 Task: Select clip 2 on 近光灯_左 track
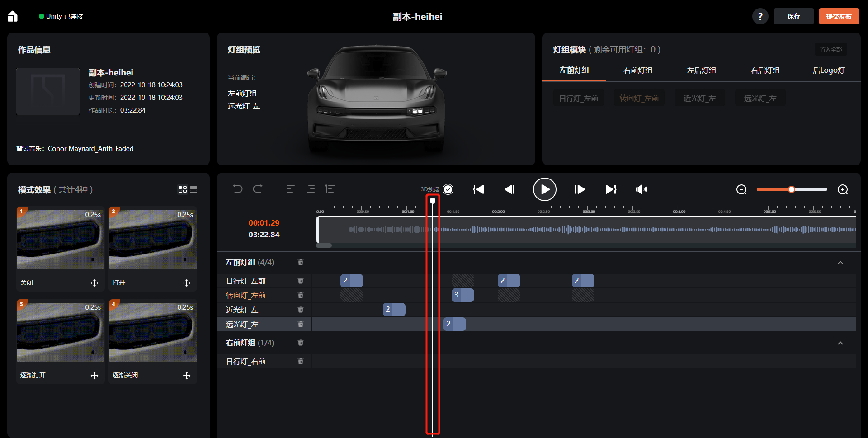pos(394,310)
